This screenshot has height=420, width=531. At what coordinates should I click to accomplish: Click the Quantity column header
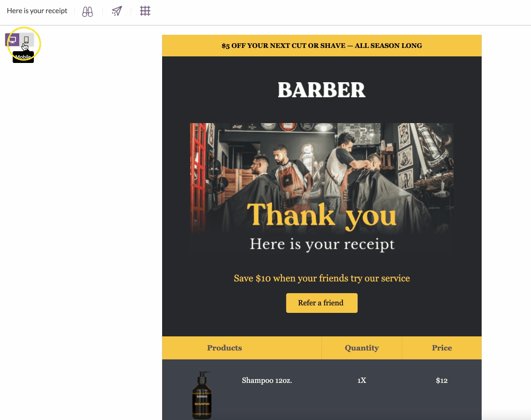tap(362, 348)
